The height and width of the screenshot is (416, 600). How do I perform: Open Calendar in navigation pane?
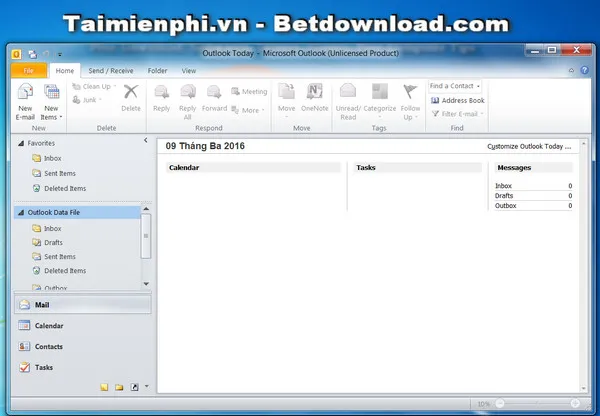click(x=49, y=326)
